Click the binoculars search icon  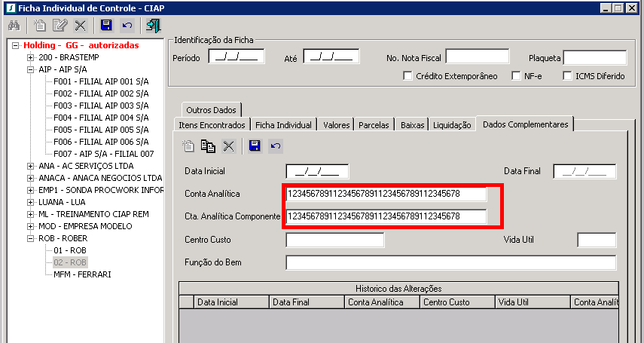pyautogui.click(x=13, y=26)
